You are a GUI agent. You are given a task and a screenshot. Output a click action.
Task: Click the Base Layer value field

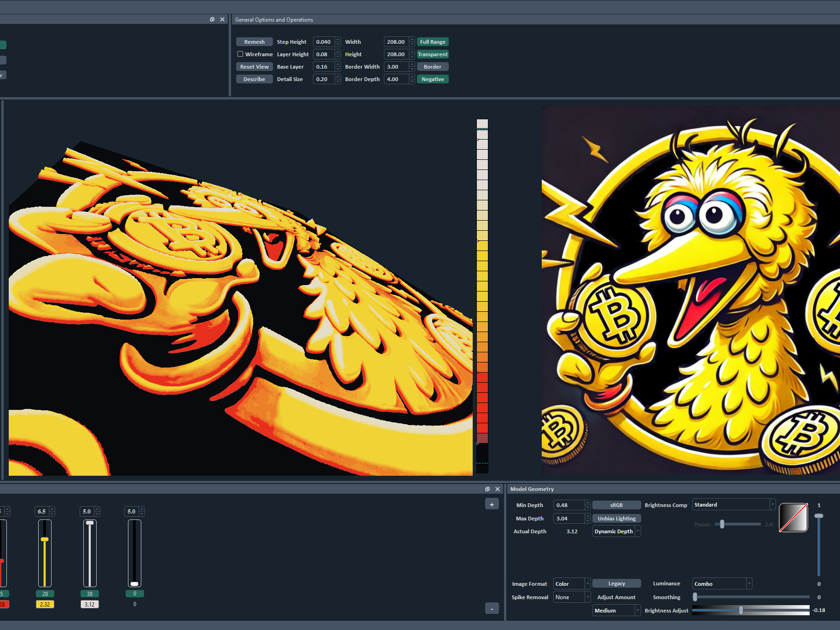click(x=324, y=67)
